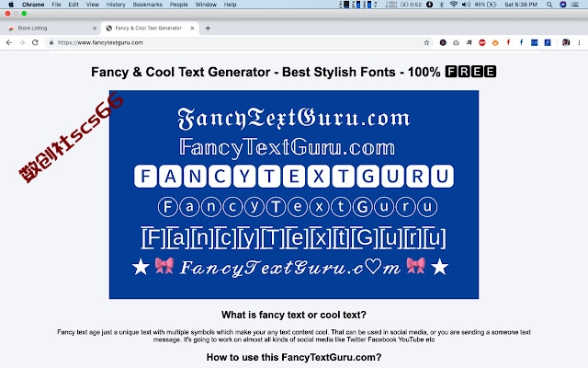Open the volume control in menu bar

coord(466,5)
